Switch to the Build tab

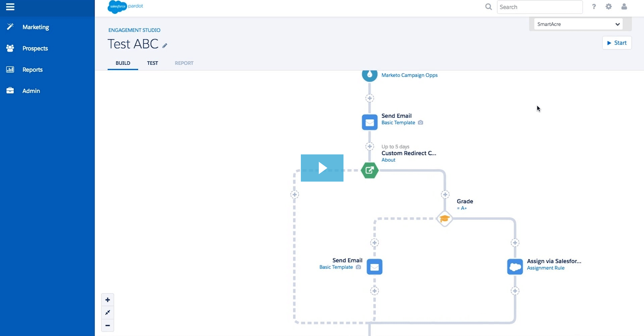[x=123, y=63]
